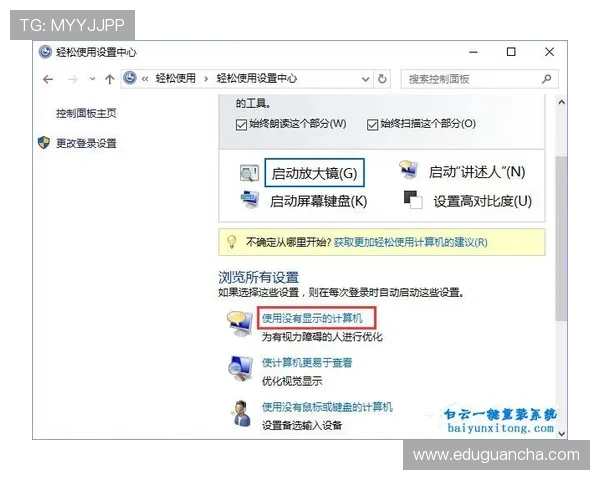Go up one level with the Up arrow
Viewport: 600px width, 480px height.
coord(109,79)
